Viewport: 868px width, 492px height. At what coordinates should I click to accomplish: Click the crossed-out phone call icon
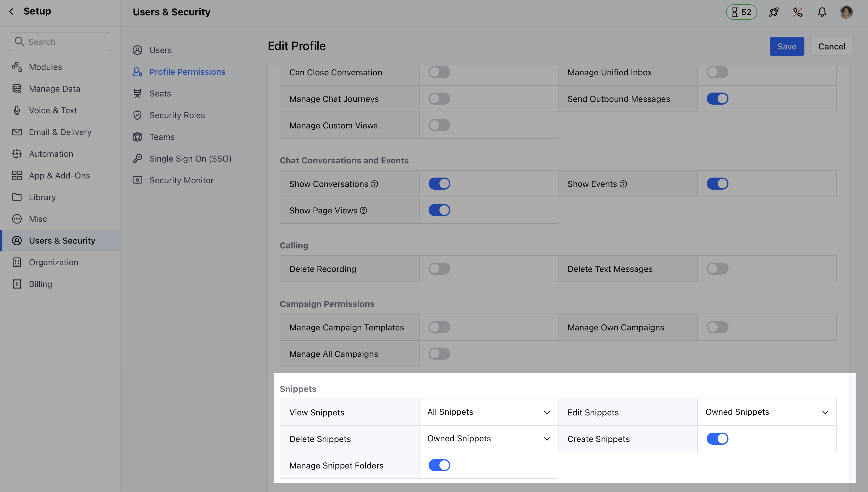pyautogui.click(x=798, y=12)
